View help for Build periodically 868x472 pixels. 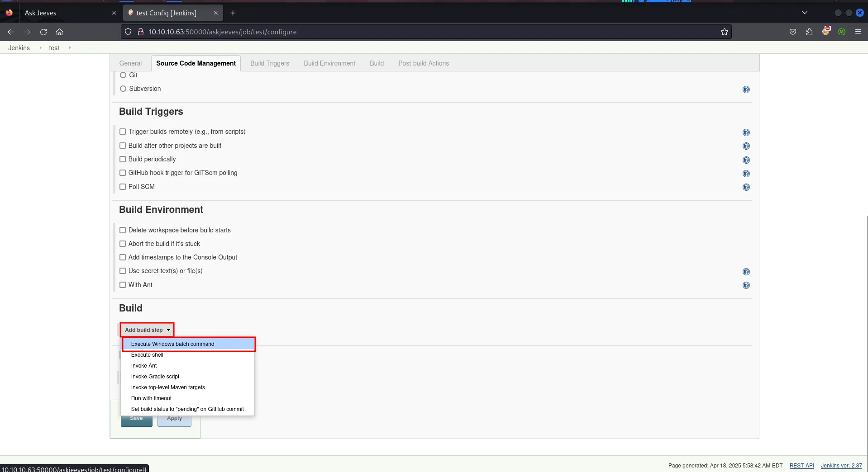[746, 160]
